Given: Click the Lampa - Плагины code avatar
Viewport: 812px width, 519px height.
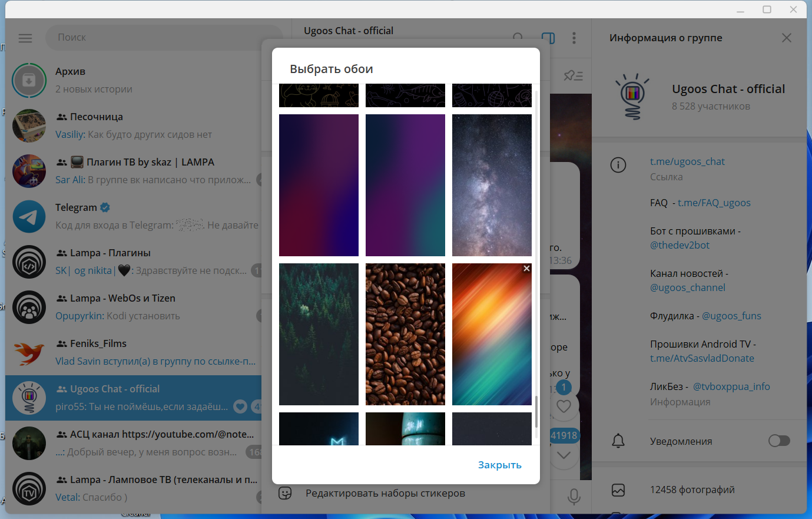Looking at the screenshot, I should (x=29, y=262).
